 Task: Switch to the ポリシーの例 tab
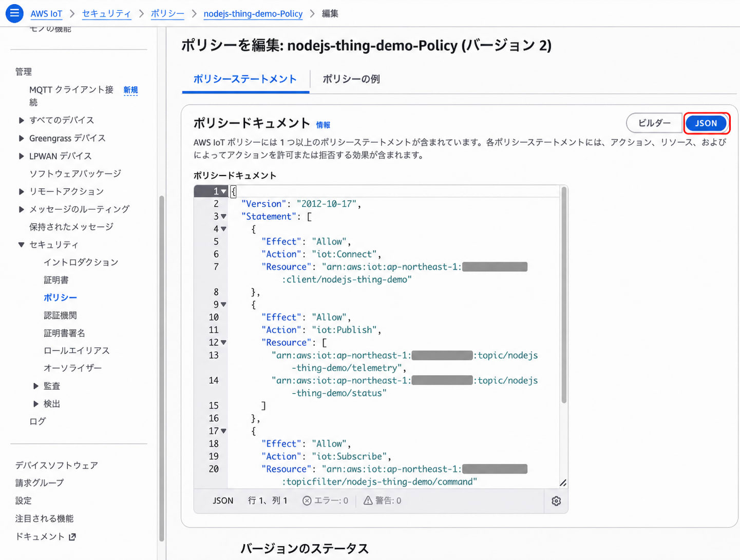pos(351,79)
